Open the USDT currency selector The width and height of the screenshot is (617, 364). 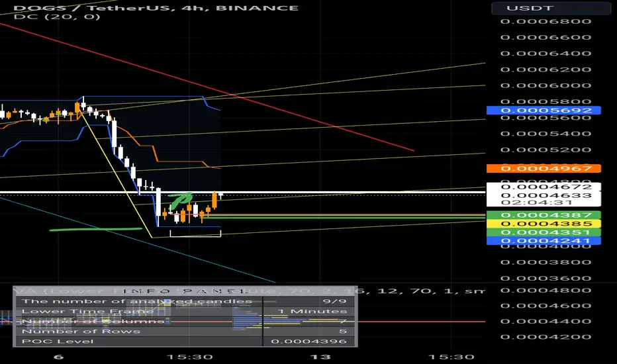551,8
